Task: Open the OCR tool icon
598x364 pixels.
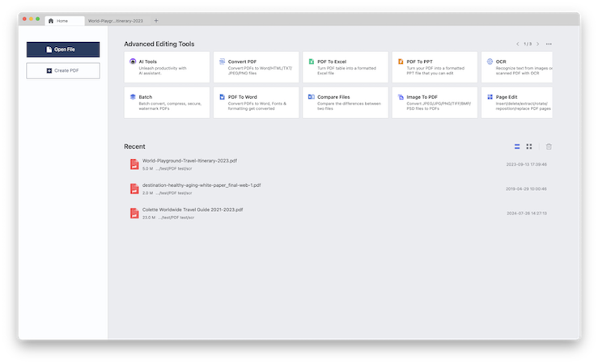Action: (x=490, y=61)
